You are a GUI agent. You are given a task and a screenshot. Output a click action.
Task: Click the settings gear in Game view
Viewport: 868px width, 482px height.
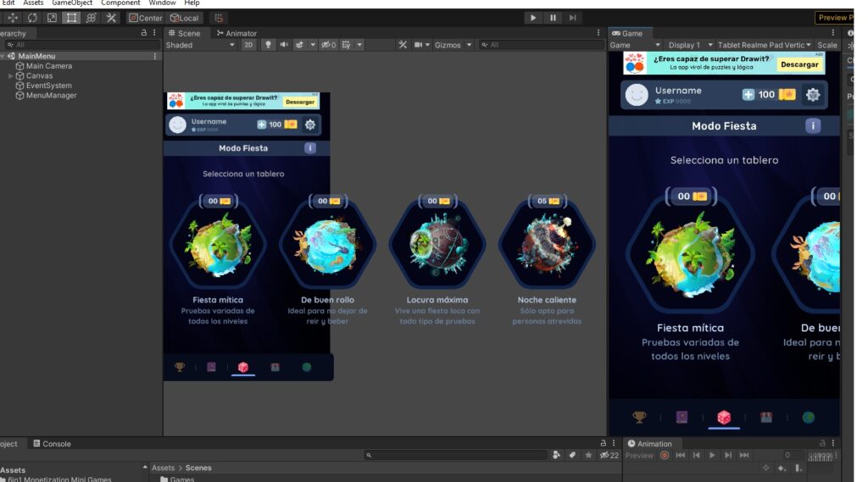813,95
